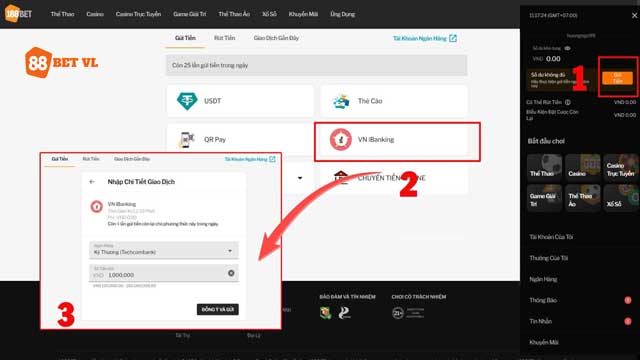Open the Thể Thao menu
The image size is (640, 360).
(x=62, y=14)
